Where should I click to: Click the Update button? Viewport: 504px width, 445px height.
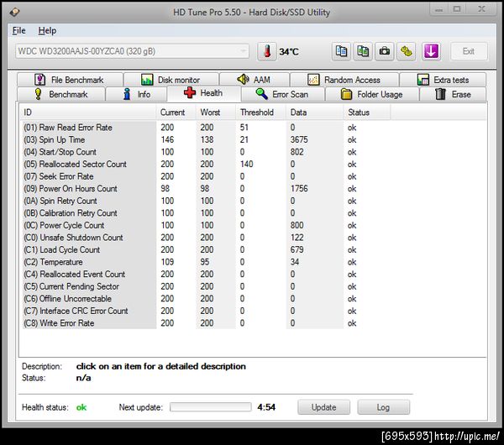coord(323,407)
